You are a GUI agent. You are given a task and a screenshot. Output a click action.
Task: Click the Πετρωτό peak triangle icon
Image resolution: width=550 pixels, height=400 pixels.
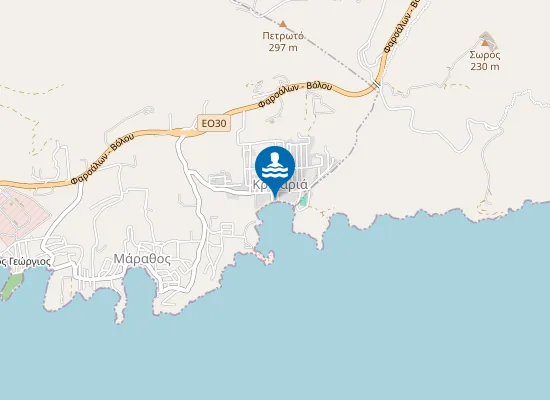283,24
